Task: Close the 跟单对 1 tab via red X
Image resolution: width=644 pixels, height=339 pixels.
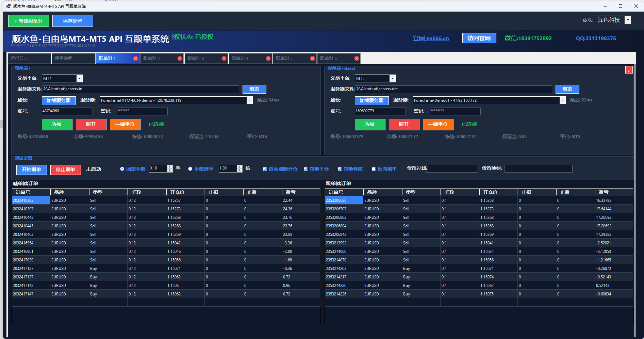Action: [135, 59]
